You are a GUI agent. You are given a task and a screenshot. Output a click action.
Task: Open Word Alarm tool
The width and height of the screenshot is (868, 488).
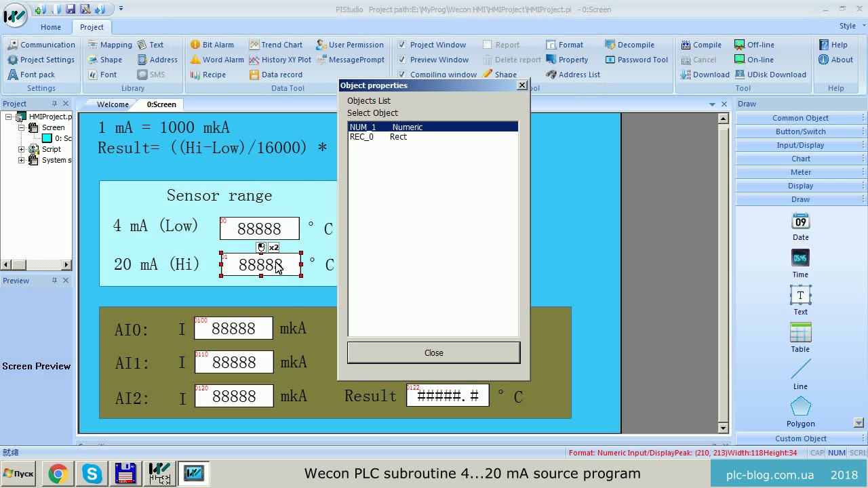216,60
